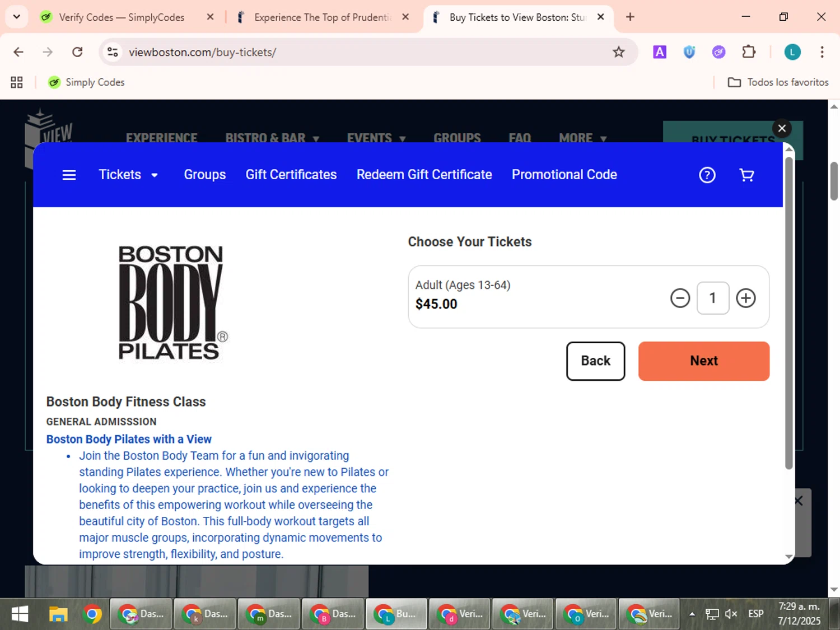The image size is (840, 630).
Task: Open the purple A extension
Action: click(660, 52)
